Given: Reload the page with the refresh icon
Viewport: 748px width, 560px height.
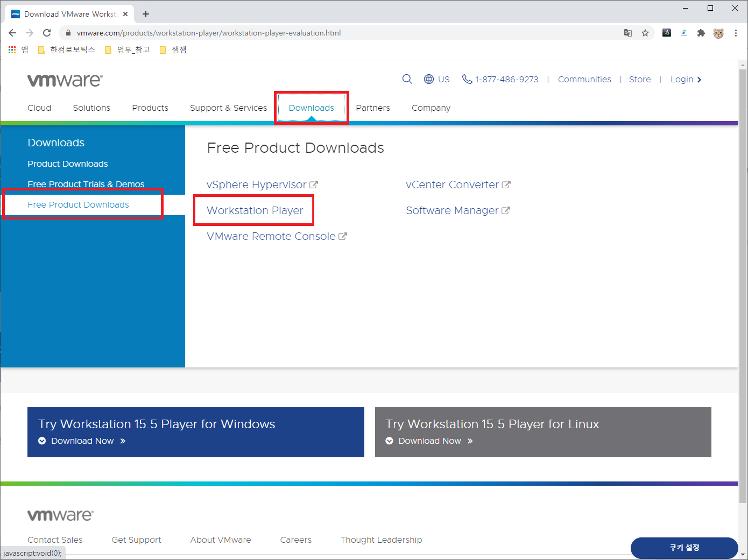Looking at the screenshot, I should (47, 33).
